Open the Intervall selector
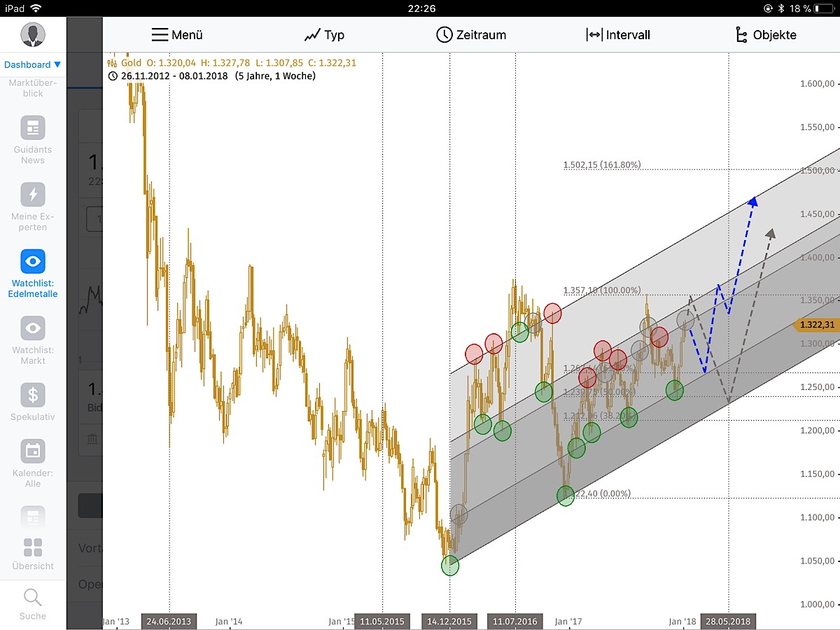This screenshot has height=630, width=840. [619, 34]
